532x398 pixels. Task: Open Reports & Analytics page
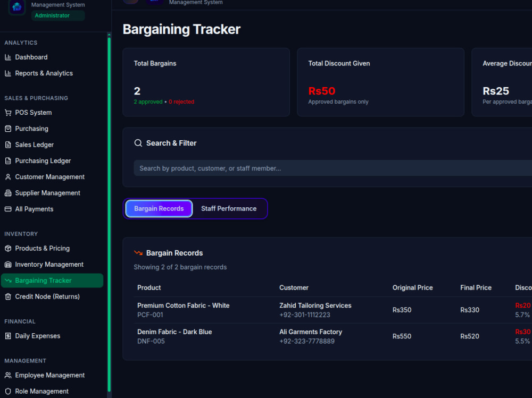click(x=52, y=73)
